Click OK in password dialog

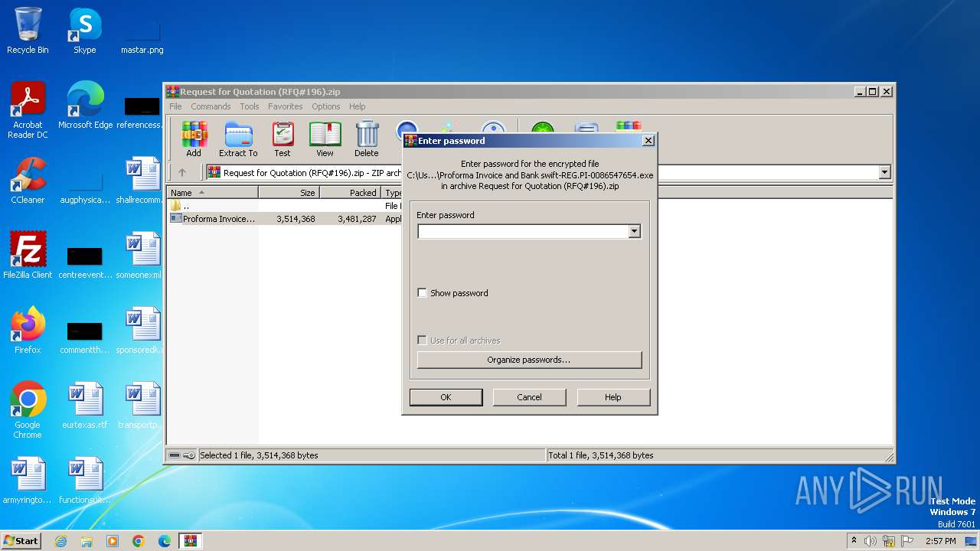point(446,397)
